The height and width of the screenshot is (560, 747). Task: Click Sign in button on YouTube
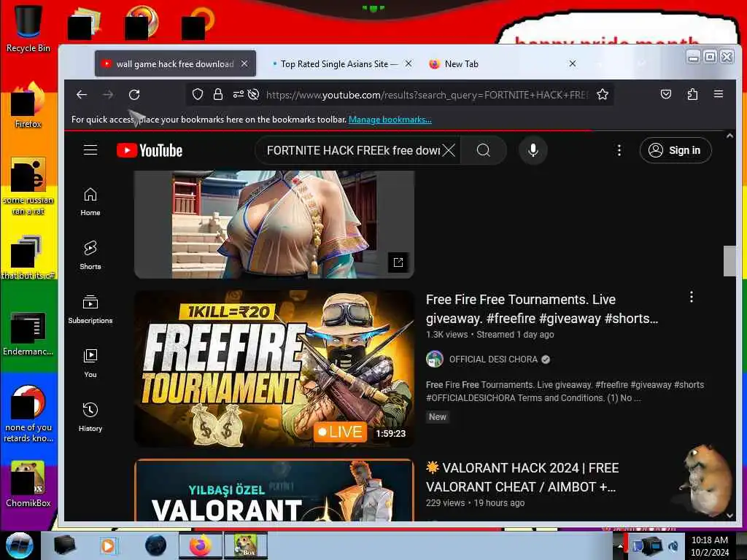676,150
